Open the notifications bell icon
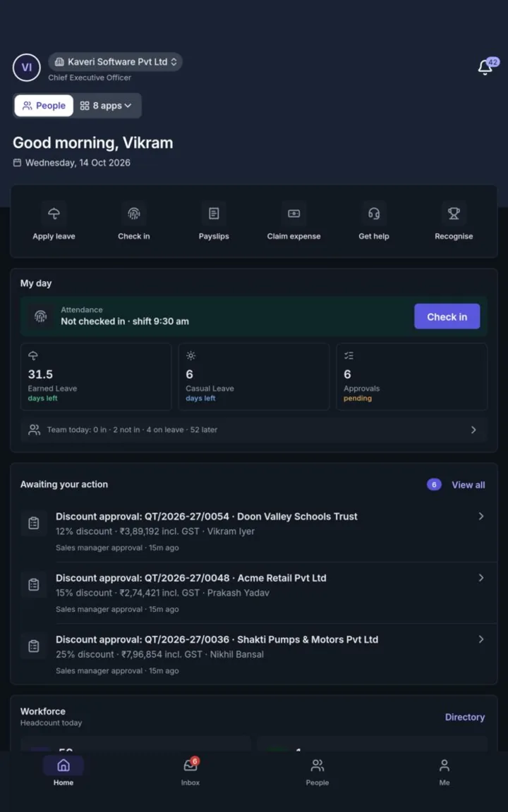 click(485, 67)
